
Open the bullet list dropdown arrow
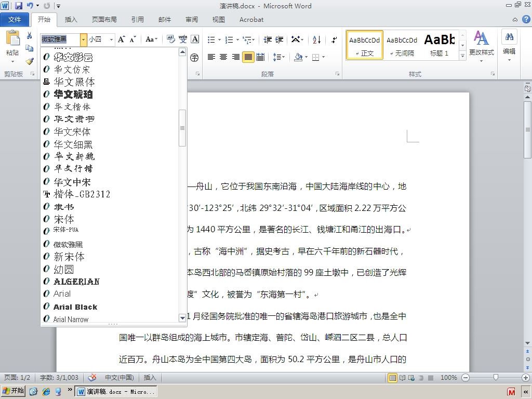(220, 40)
